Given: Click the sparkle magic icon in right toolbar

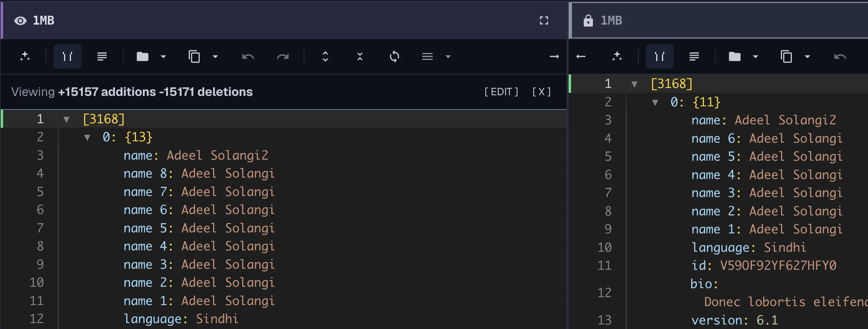Looking at the screenshot, I should 617,56.
